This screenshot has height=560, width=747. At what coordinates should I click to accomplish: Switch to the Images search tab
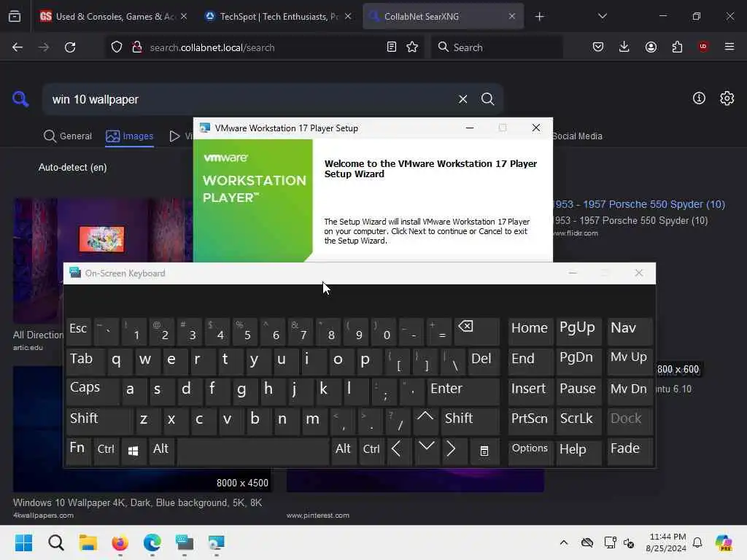(130, 136)
